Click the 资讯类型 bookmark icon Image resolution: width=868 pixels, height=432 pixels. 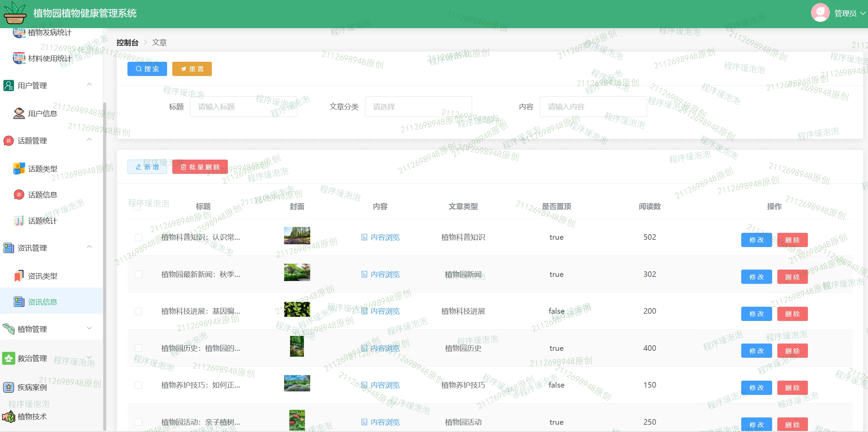[x=19, y=276]
